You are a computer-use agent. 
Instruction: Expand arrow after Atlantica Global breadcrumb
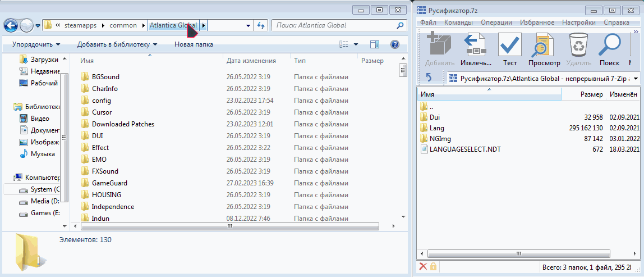point(204,25)
